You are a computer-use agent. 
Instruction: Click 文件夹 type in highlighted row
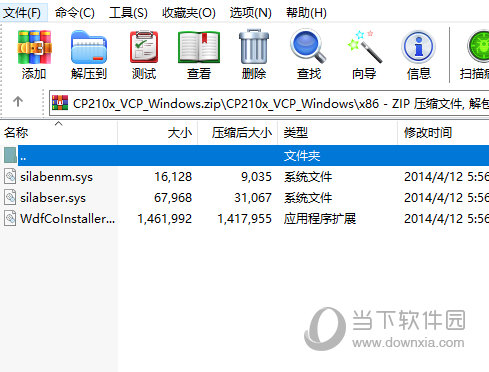coord(302,156)
